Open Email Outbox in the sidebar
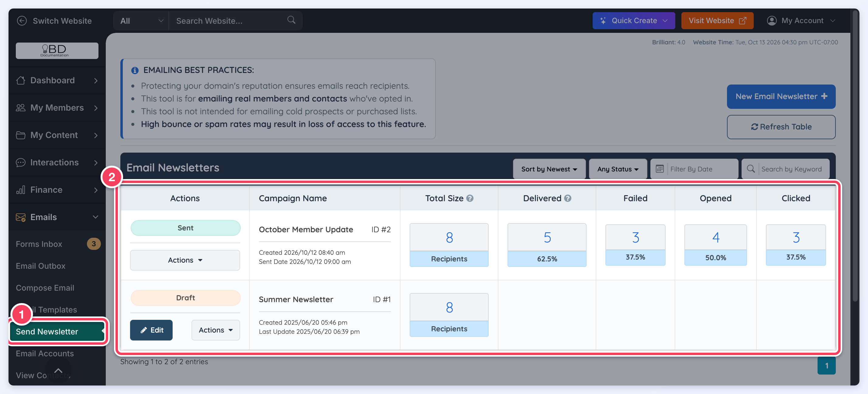 [x=40, y=266]
